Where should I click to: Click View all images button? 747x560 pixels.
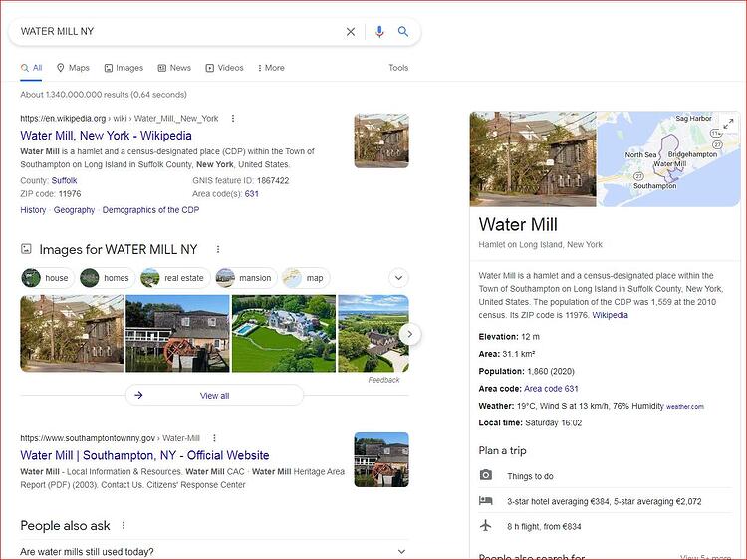coord(214,396)
